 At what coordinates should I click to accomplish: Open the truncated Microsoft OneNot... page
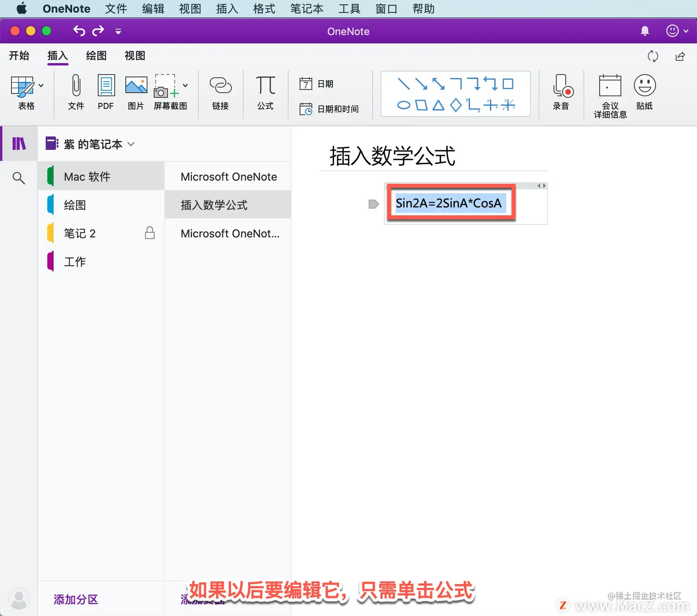click(228, 233)
